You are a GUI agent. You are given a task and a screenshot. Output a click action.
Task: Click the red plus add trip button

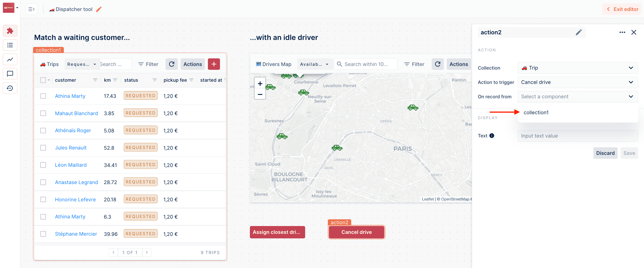pos(214,64)
